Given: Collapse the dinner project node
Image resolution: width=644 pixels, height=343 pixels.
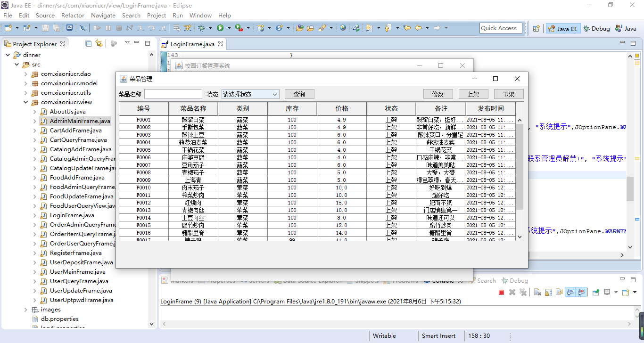Looking at the screenshot, I should click(x=8, y=55).
